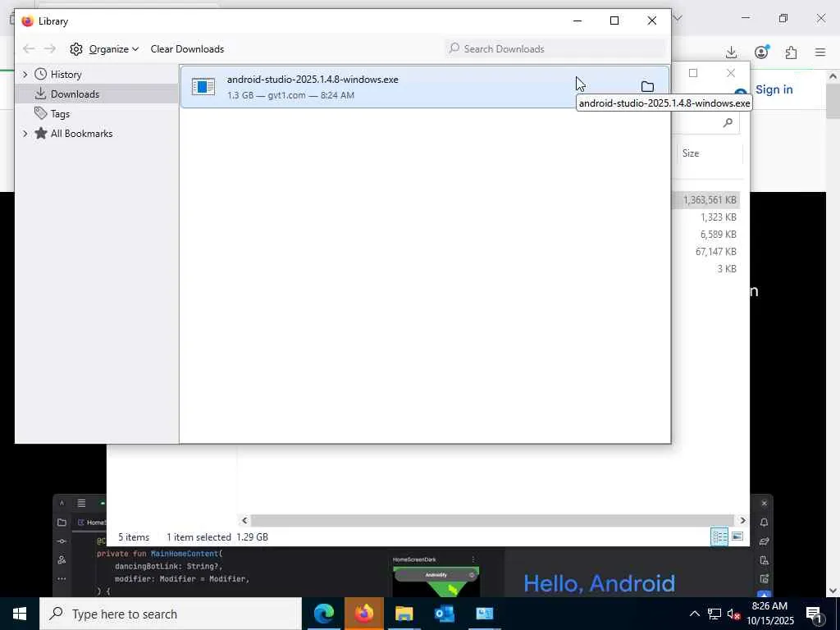Click the MainHomeContent code text
Image resolution: width=840 pixels, height=630 pixels.
pyautogui.click(x=185, y=554)
